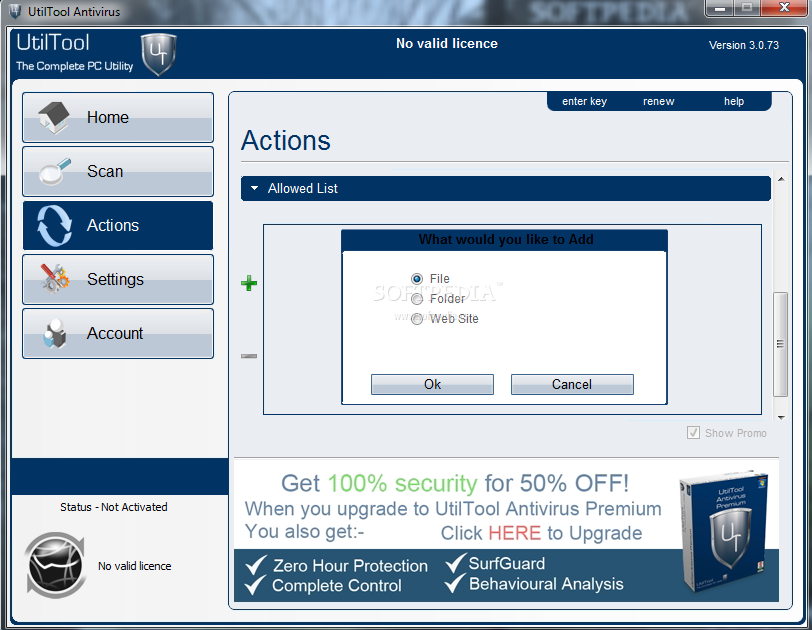Click 'Complete Control' promo text
Screen dimensions: 812x630
coord(337,585)
